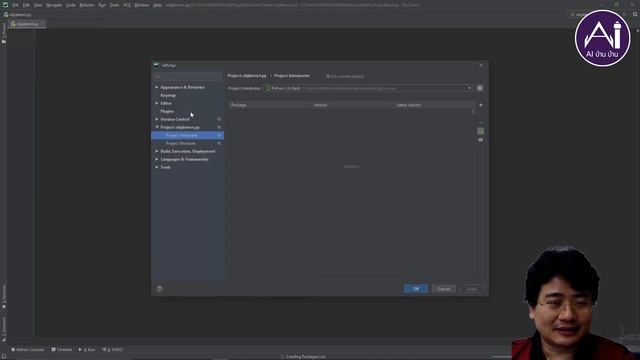The height and width of the screenshot is (360, 640).
Task: Click the settings search input field
Action: [x=187, y=76]
